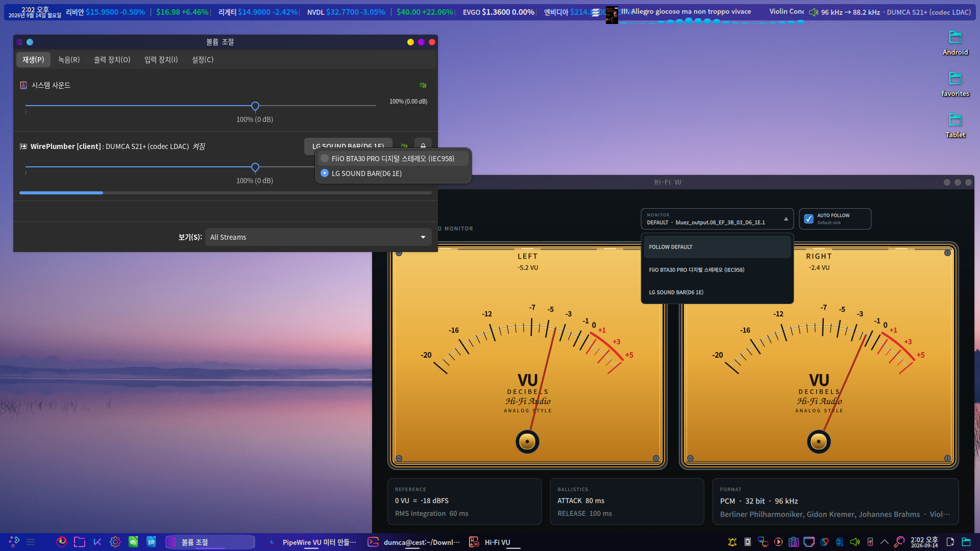Viewport: 980px width, 551px height.
Task: Choose FOLLOW DEFAULT in monitor list
Action: coord(717,247)
